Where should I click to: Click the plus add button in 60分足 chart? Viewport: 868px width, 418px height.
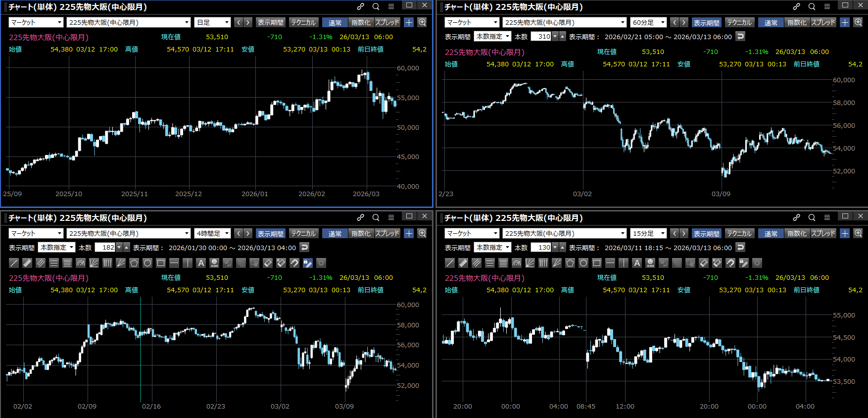(x=845, y=22)
